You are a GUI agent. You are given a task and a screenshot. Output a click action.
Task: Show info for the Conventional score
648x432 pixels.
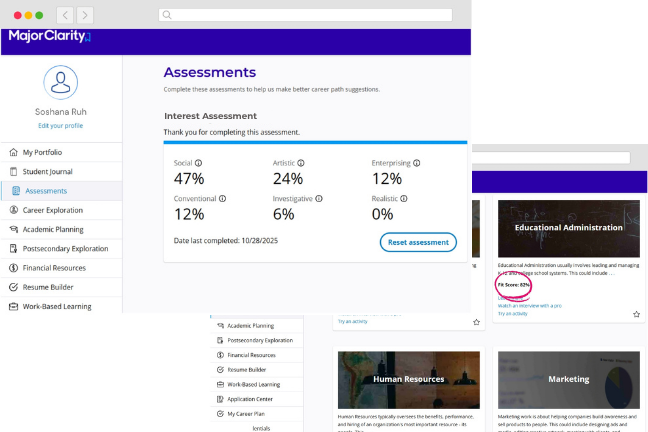coord(222,198)
